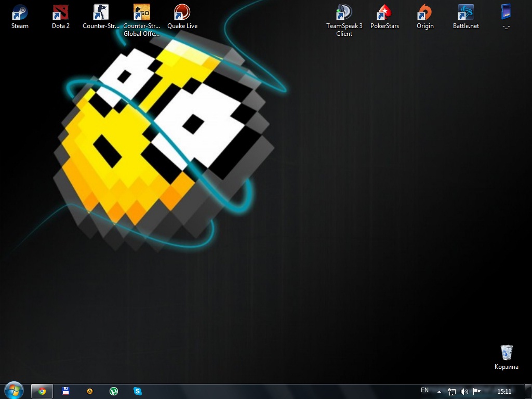Open Skype from the taskbar

(137, 391)
